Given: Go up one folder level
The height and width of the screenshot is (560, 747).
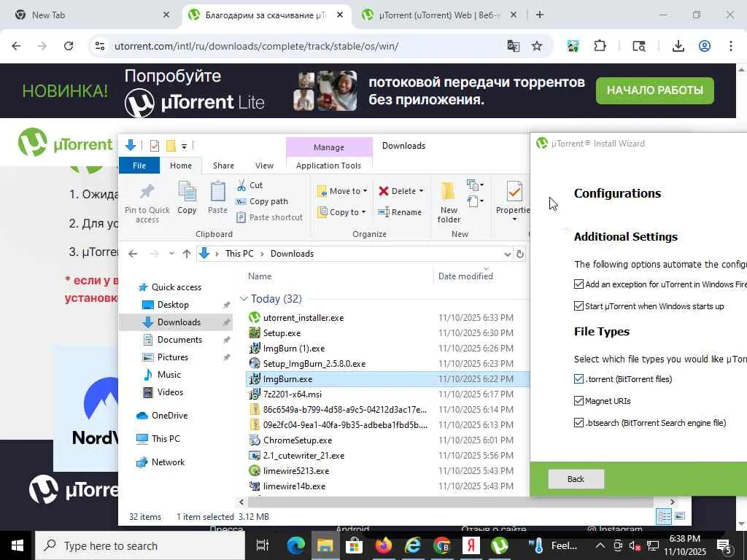Looking at the screenshot, I should click(187, 254).
